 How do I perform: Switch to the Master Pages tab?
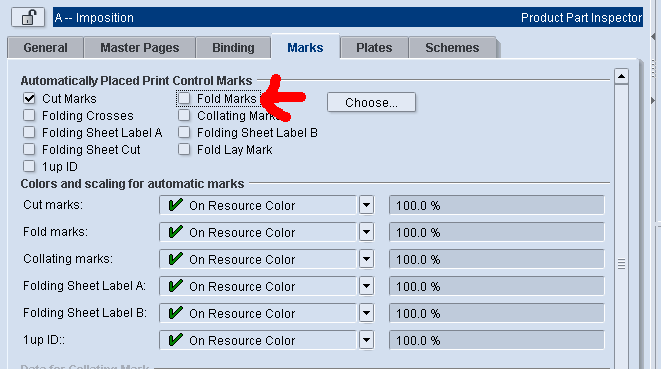point(140,48)
